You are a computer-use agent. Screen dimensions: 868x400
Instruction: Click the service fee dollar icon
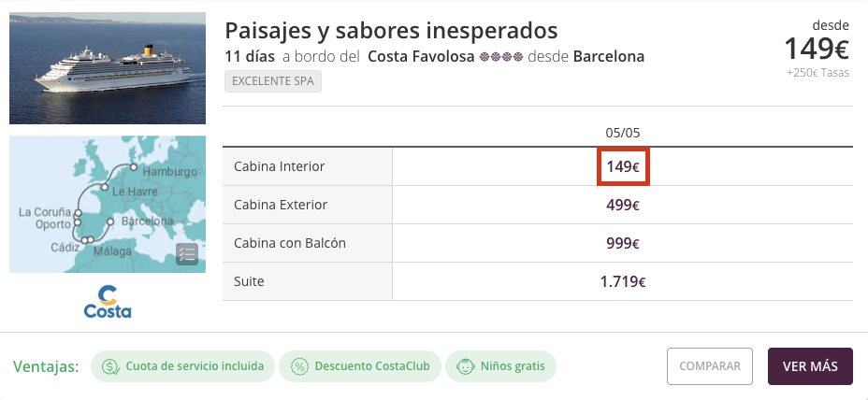[x=111, y=366]
